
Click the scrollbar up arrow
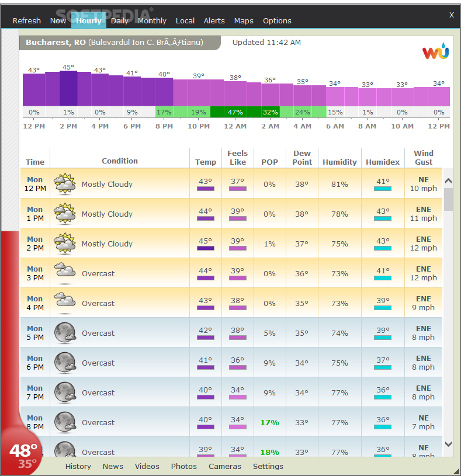448,181
